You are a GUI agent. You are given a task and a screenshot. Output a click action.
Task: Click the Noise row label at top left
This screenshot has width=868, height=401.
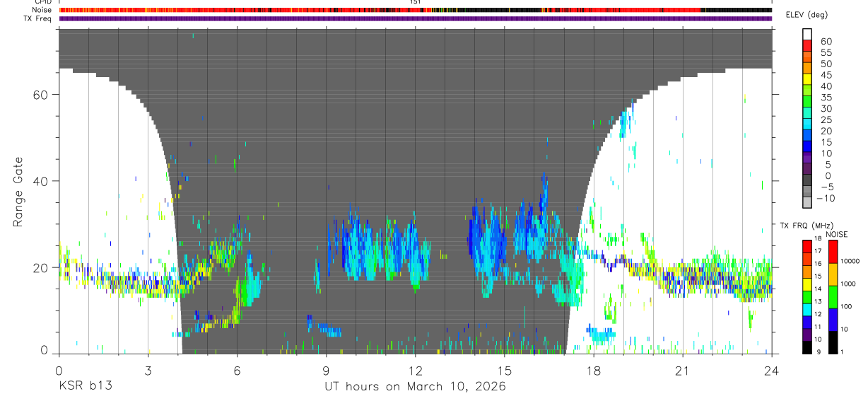[x=42, y=10]
